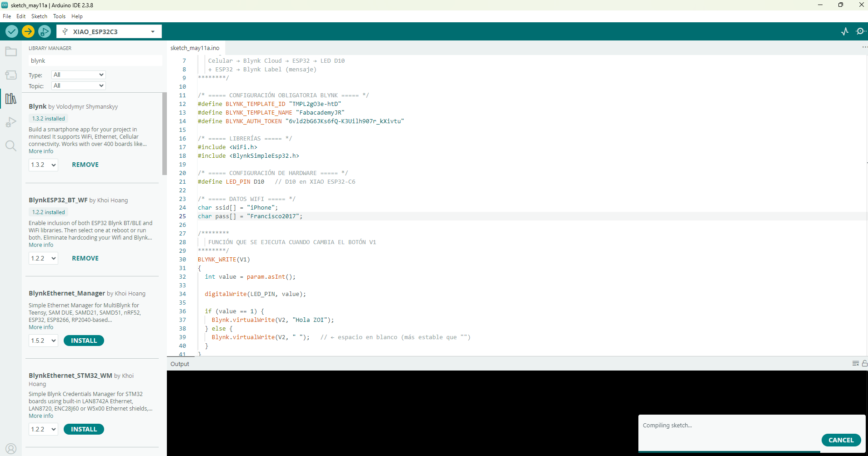Open BlynkEthernet_Manager version 1.5.2 dropdown
The height and width of the screenshot is (456, 868).
point(44,341)
